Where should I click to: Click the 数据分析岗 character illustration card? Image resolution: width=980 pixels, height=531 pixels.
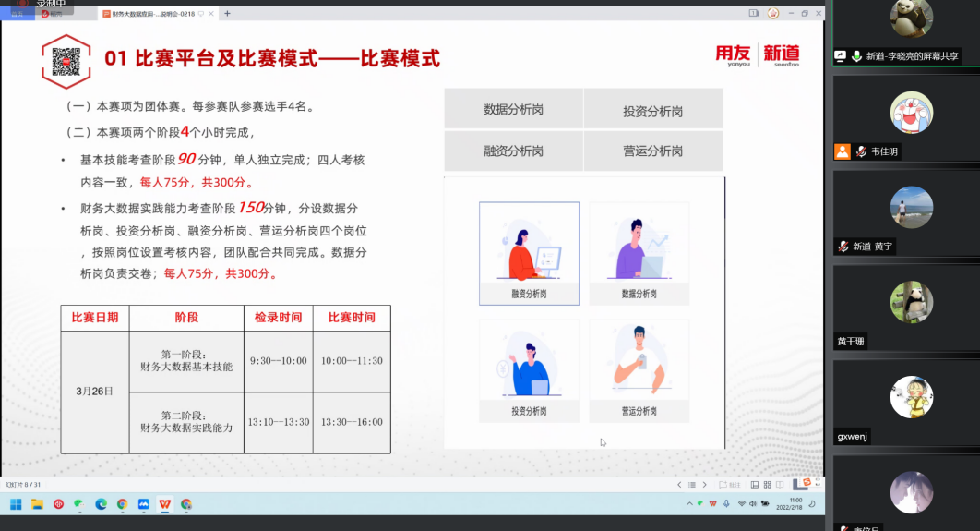click(639, 253)
